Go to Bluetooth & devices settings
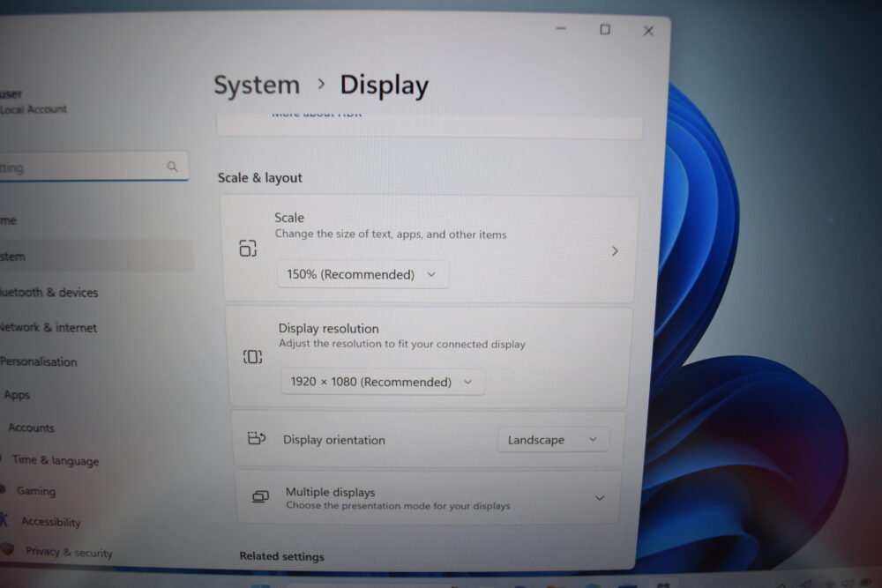Image resolution: width=882 pixels, height=588 pixels. (x=49, y=293)
